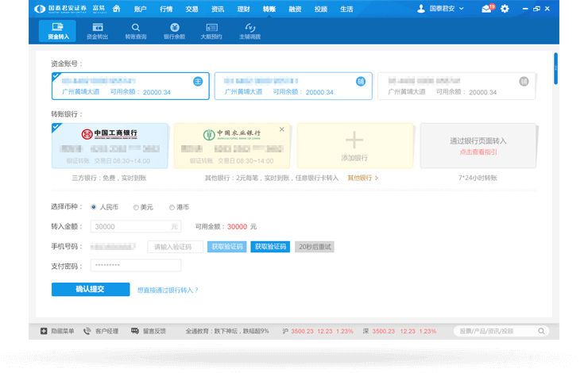
Task: Select second fund account card
Action: point(293,87)
